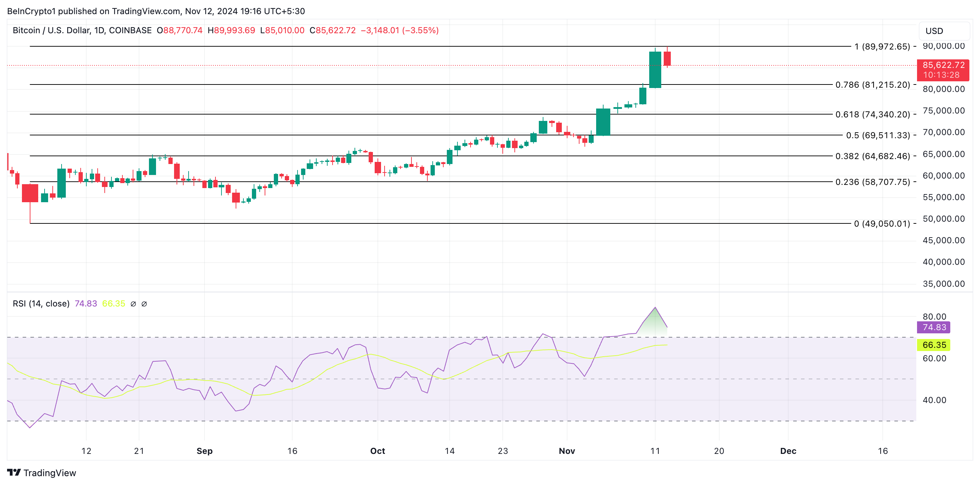Click purple 74.83 RSI value tag

[934, 327]
